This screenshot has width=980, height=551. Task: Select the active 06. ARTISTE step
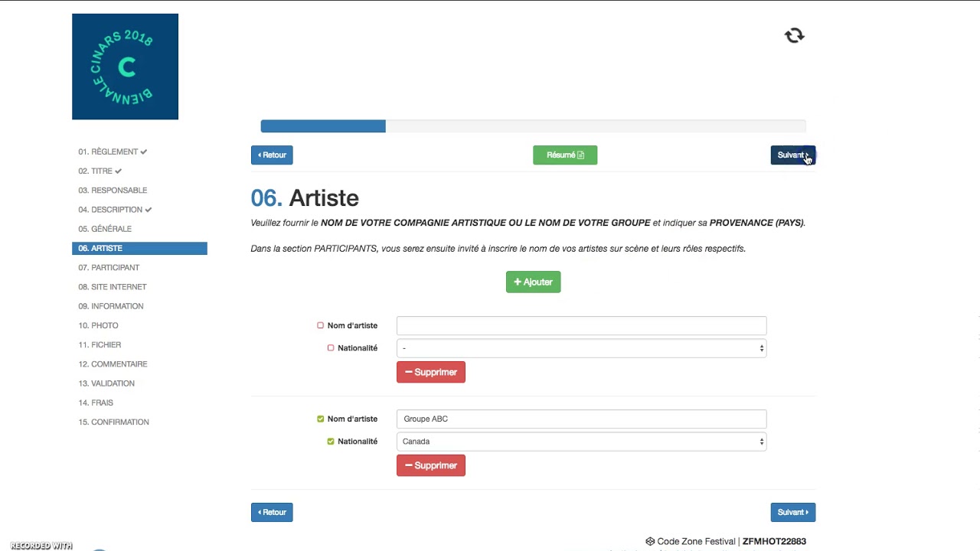point(139,248)
